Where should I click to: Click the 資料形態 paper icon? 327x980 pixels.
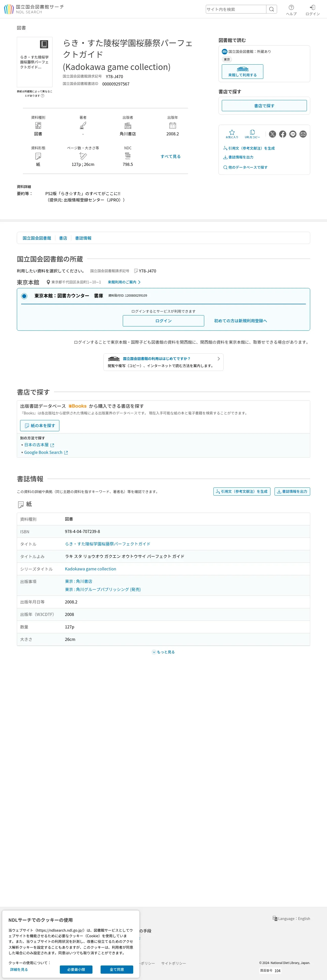click(x=38, y=156)
